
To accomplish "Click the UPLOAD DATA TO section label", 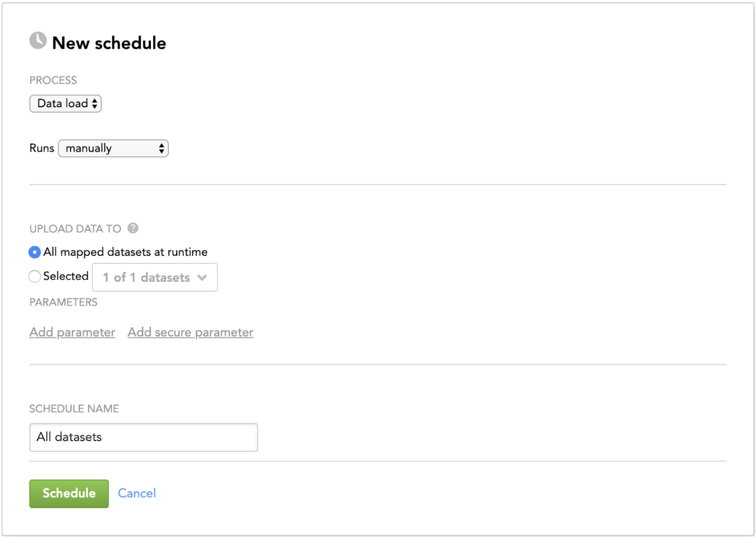I will [x=75, y=229].
